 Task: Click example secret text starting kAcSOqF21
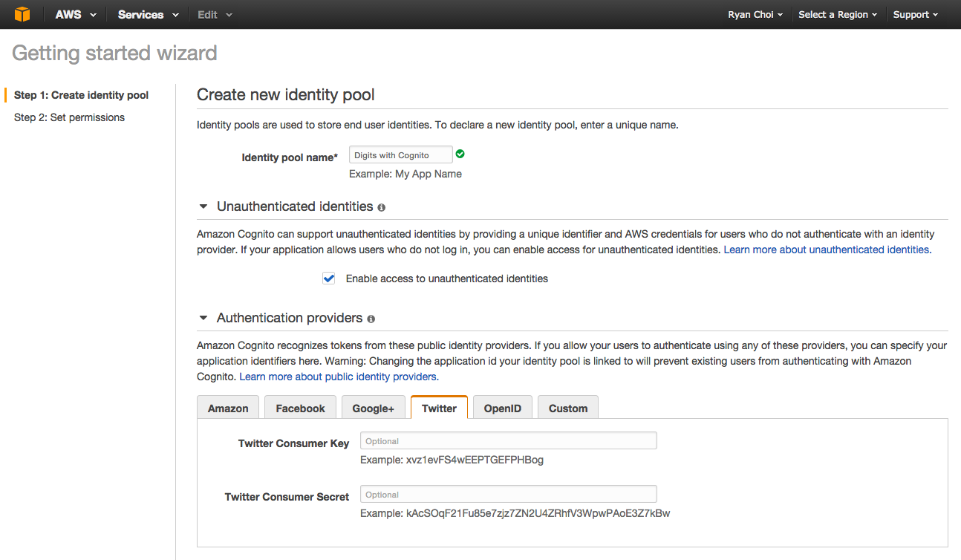(x=538, y=513)
